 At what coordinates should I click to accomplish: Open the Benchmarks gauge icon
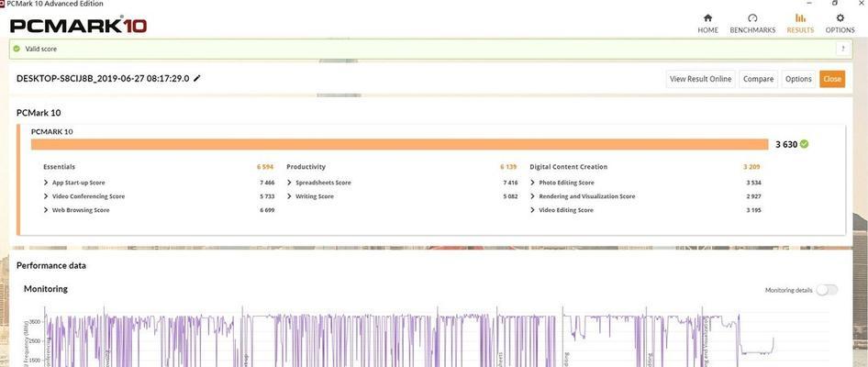(752, 18)
